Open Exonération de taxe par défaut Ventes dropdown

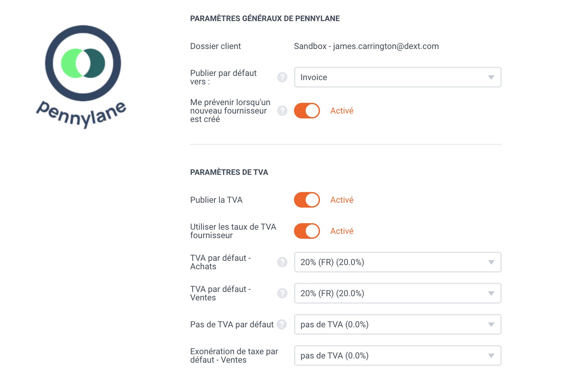click(398, 356)
